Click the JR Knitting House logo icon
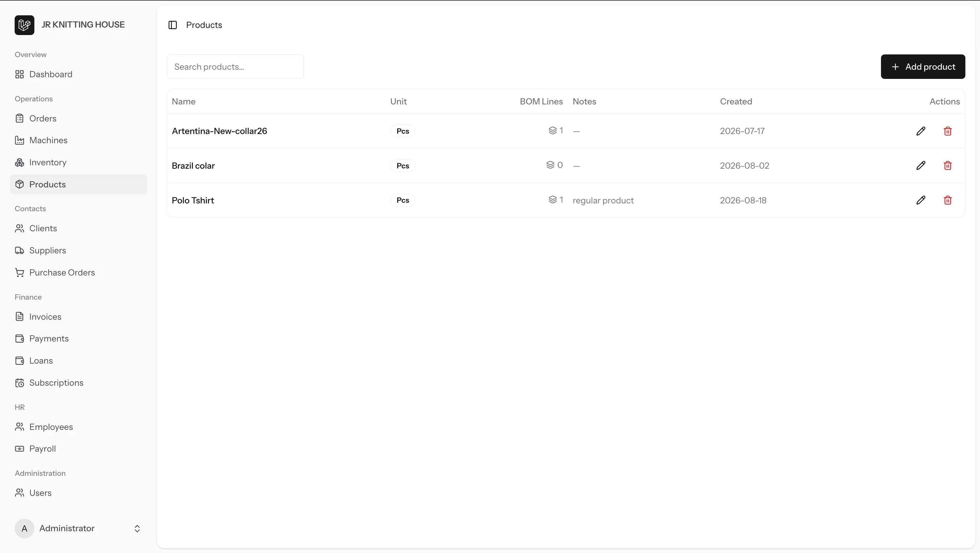This screenshot has width=980, height=553. coord(24,25)
